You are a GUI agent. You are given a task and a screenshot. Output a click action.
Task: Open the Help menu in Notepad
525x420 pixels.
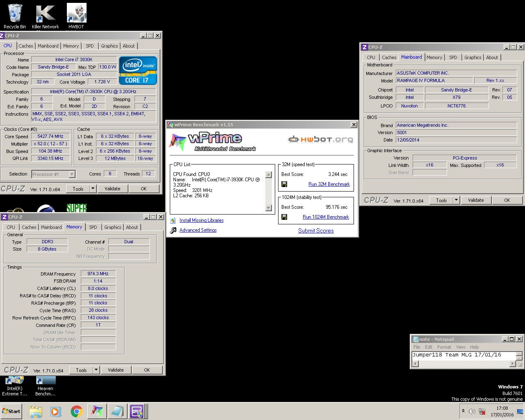tap(475, 347)
